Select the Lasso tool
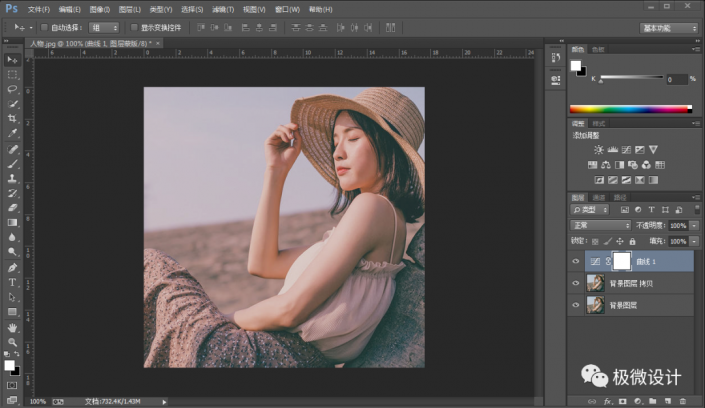 12,89
